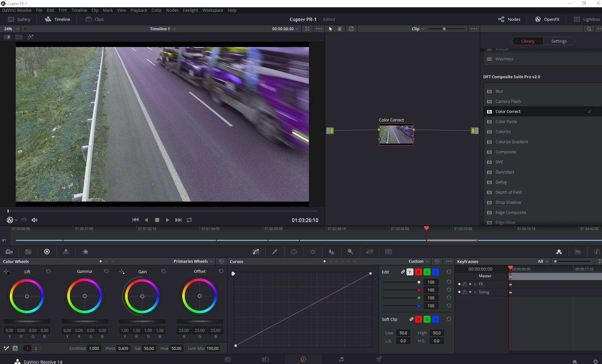Open the Camera Raw palette
This screenshot has height=364, width=602.
pos(9,252)
